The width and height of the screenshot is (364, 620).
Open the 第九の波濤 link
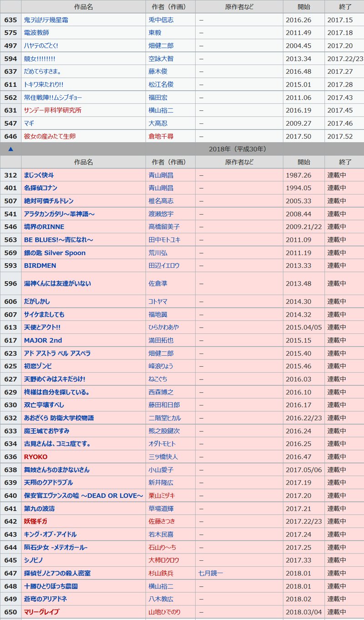point(39,508)
